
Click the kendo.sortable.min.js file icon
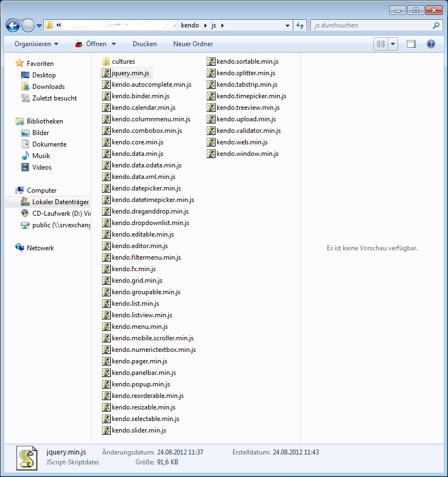211,61
